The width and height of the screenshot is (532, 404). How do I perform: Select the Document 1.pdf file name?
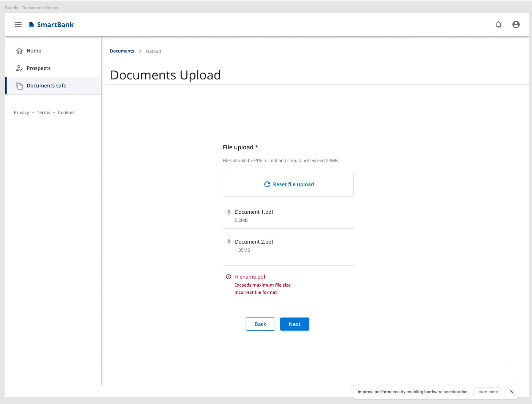[x=254, y=212]
